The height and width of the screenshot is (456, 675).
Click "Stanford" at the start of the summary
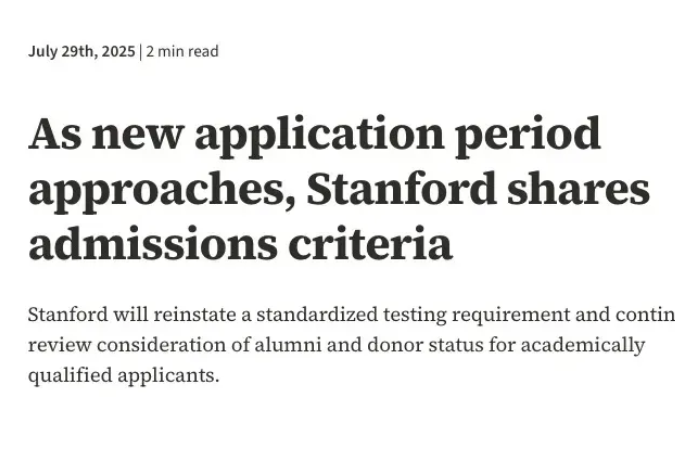(x=64, y=317)
